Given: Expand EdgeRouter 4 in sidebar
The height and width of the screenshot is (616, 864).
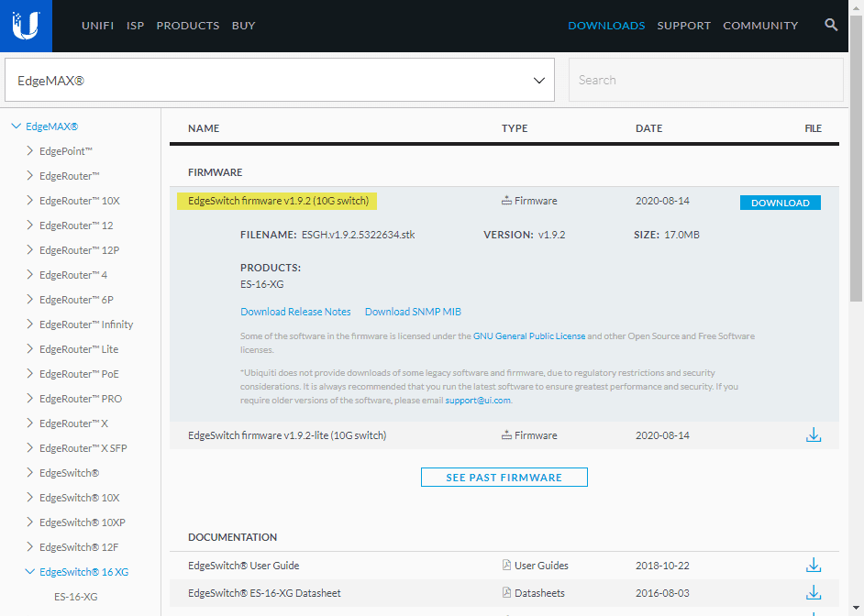Looking at the screenshot, I should [29, 274].
